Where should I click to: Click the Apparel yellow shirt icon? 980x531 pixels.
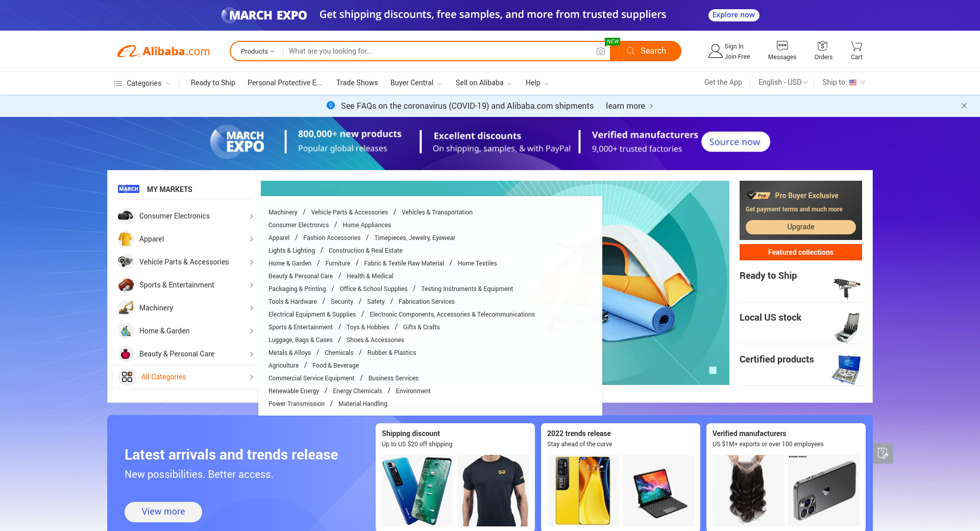coord(126,239)
